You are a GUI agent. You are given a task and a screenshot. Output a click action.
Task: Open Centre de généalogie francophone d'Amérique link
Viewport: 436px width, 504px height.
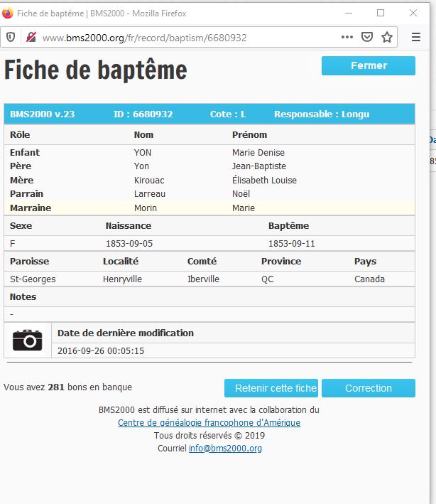(x=209, y=423)
